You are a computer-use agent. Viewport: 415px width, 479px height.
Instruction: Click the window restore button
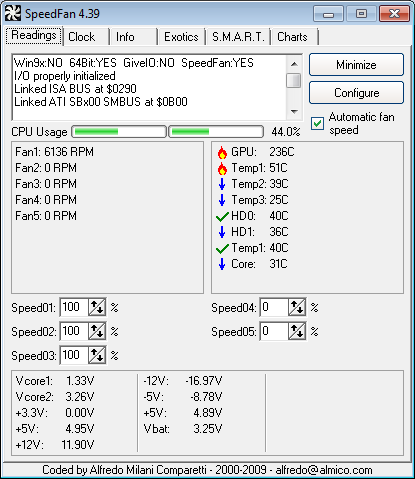[361, 13]
